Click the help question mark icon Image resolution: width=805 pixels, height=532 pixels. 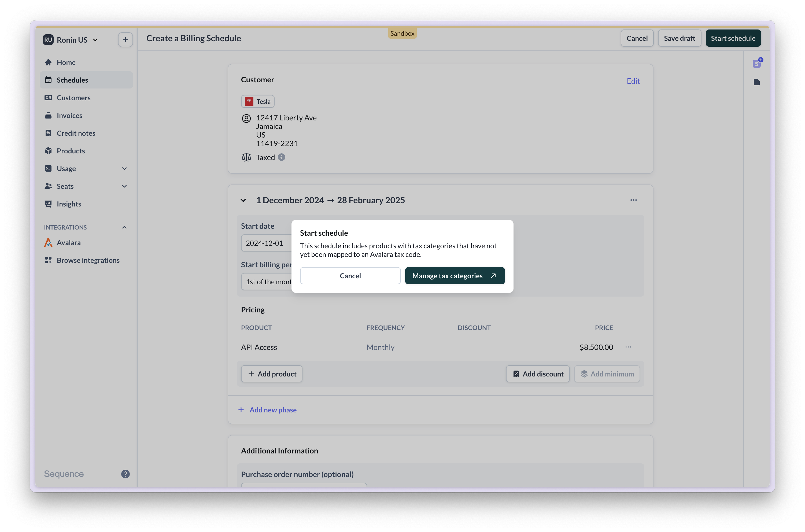(125, 474)
